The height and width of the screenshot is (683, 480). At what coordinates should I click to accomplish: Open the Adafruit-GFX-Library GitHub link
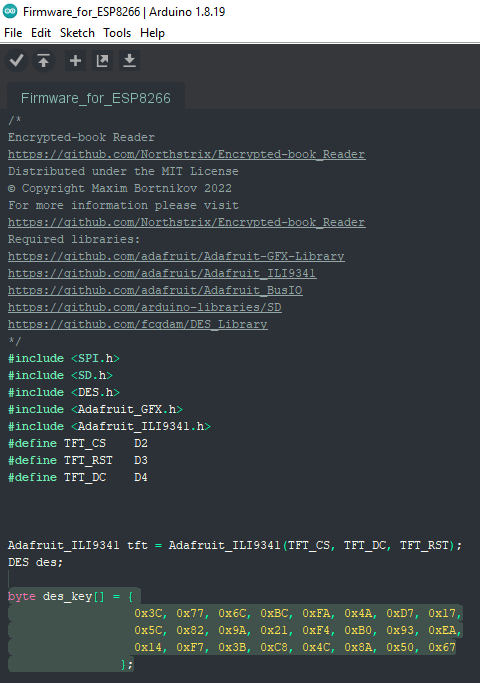click(176, 256)
